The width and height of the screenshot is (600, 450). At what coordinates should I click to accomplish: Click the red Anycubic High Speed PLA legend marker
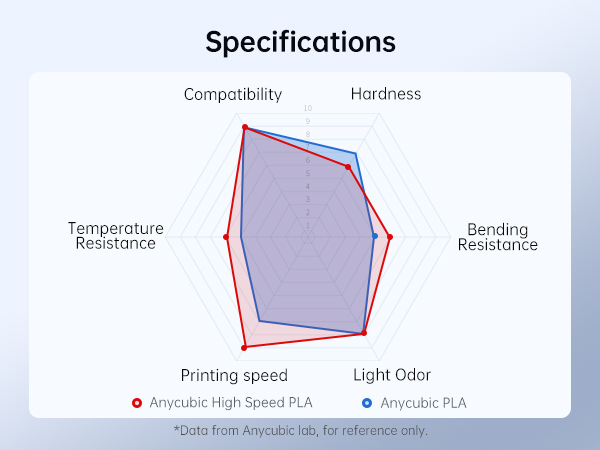(x=137, y=403)
